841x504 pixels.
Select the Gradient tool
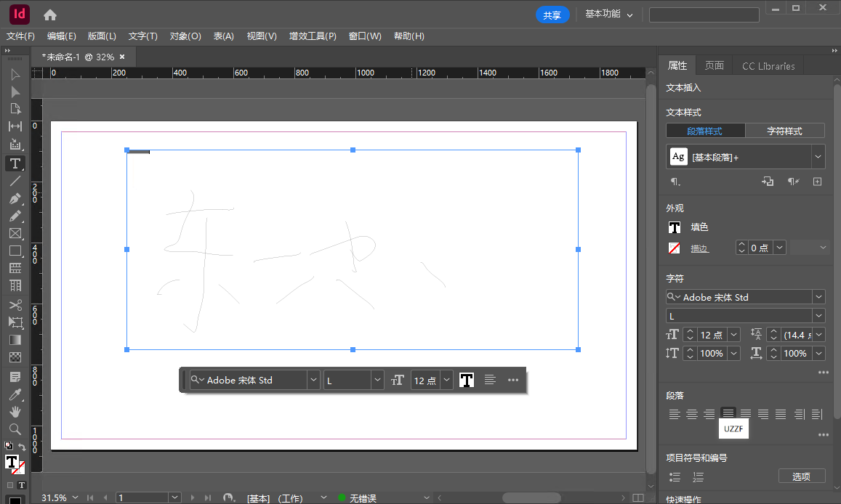[x=15, y=339]
